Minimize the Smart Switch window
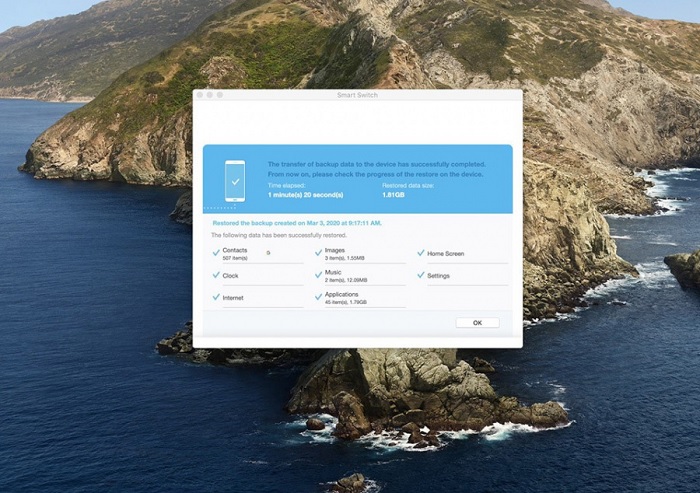Viewport: 700px width, 493px height. click(210, 95)
